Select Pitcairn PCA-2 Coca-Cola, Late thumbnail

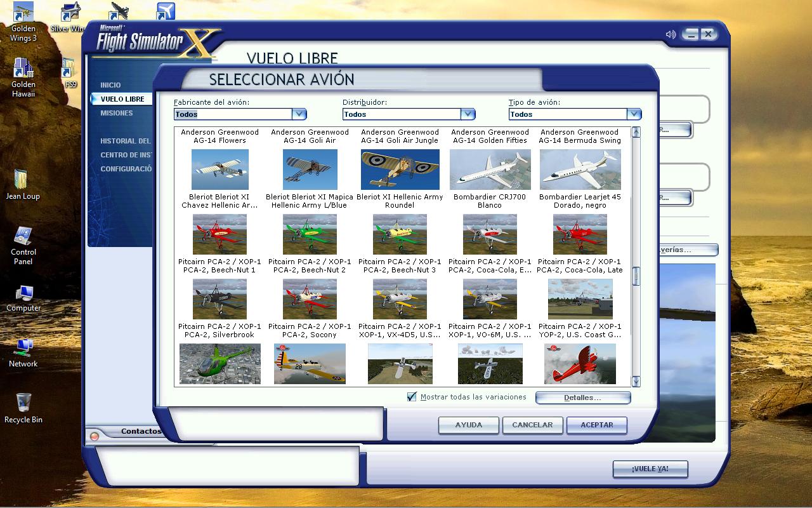point(580,234)
